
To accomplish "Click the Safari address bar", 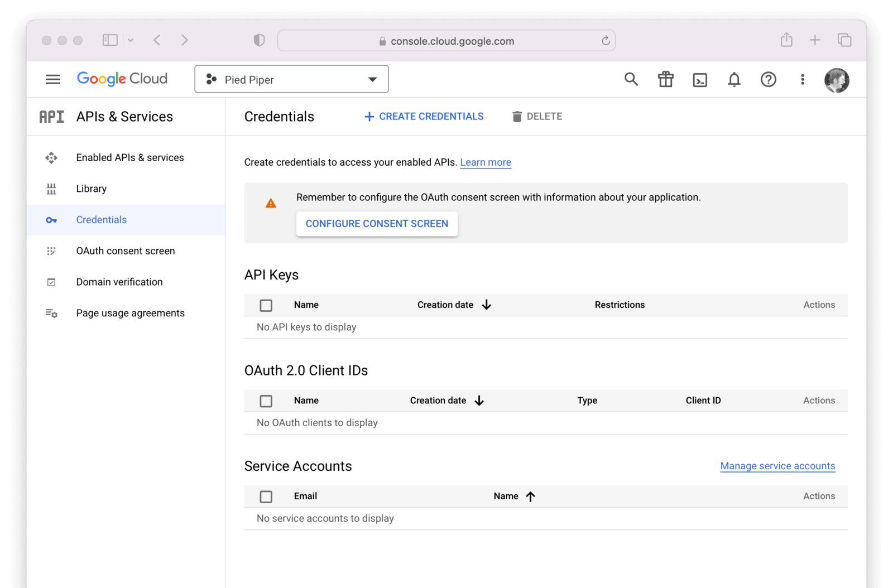I will pyautogui.click(x=446, y=41).
